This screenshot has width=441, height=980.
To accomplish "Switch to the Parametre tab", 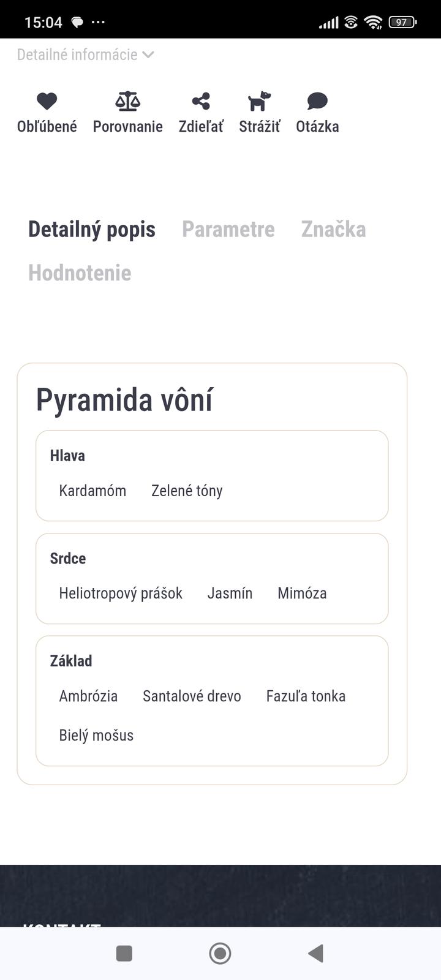I will (x=228, y=229).
